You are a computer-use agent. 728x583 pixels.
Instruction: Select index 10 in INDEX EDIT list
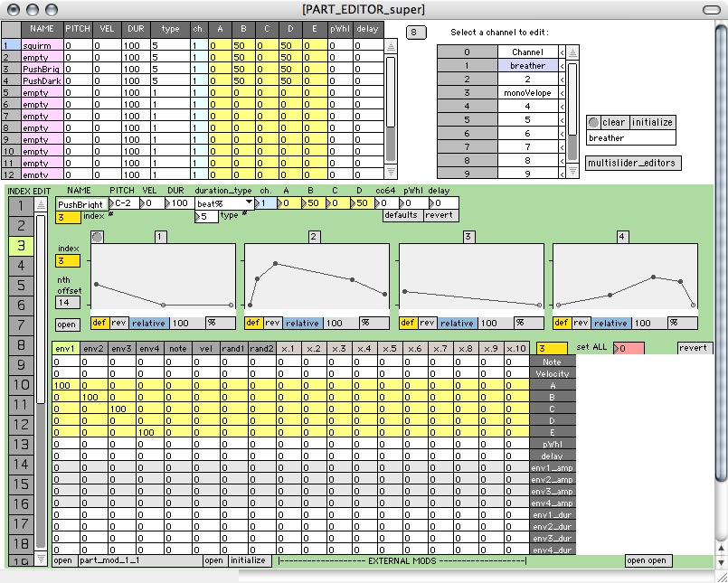coord(20,384)
